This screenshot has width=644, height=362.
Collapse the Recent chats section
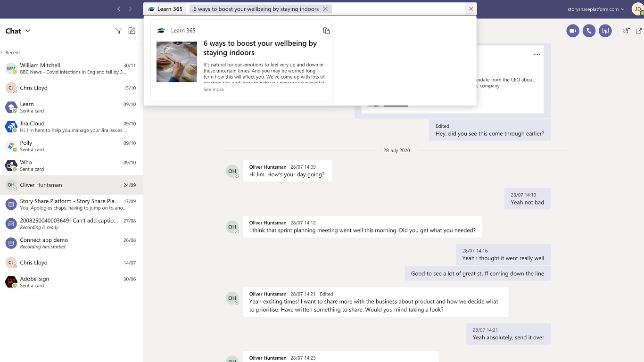[2, 53]
